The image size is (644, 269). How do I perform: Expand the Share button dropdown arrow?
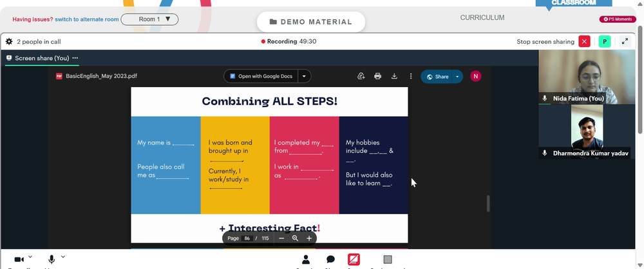point(457,77)
